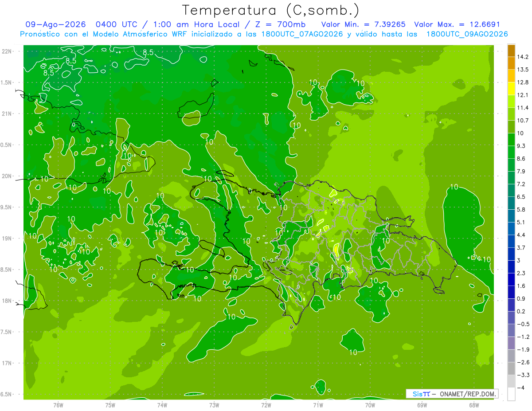Click the "73W" longitude axis label
This screenshot has height=411, width=532.
coord(214,405)
